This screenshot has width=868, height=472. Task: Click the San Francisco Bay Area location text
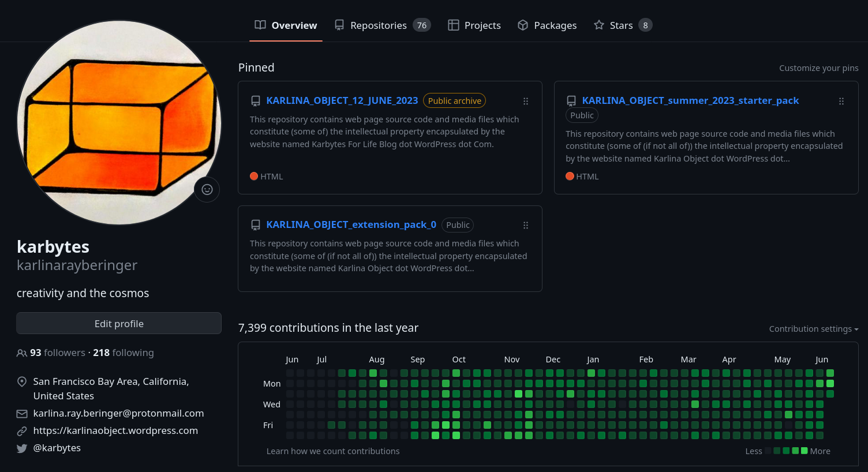[111, 388]
